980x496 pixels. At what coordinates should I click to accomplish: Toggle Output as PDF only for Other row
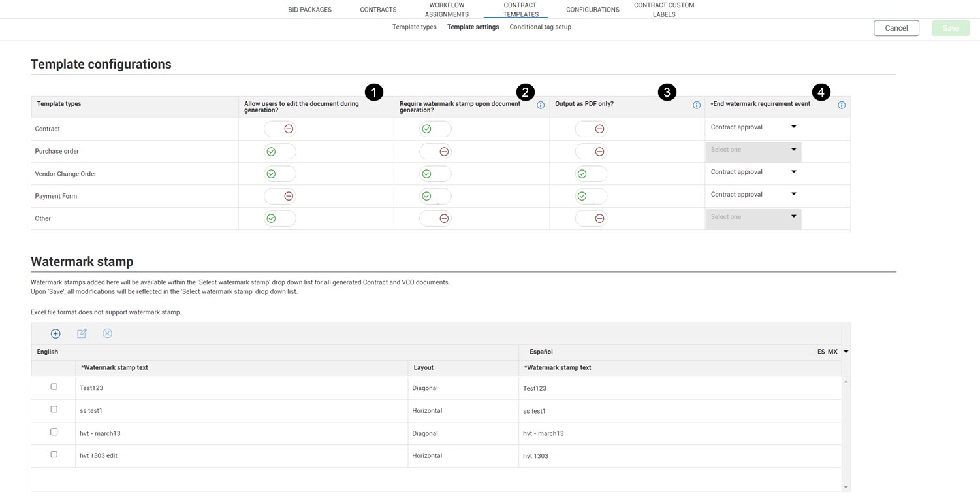(591, 218)
